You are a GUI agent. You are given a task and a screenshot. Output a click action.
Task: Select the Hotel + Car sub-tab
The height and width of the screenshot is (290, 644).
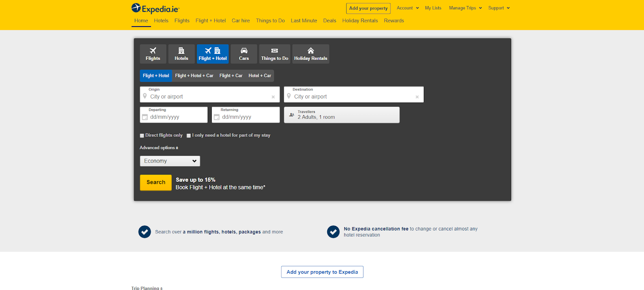coord(260,76)
